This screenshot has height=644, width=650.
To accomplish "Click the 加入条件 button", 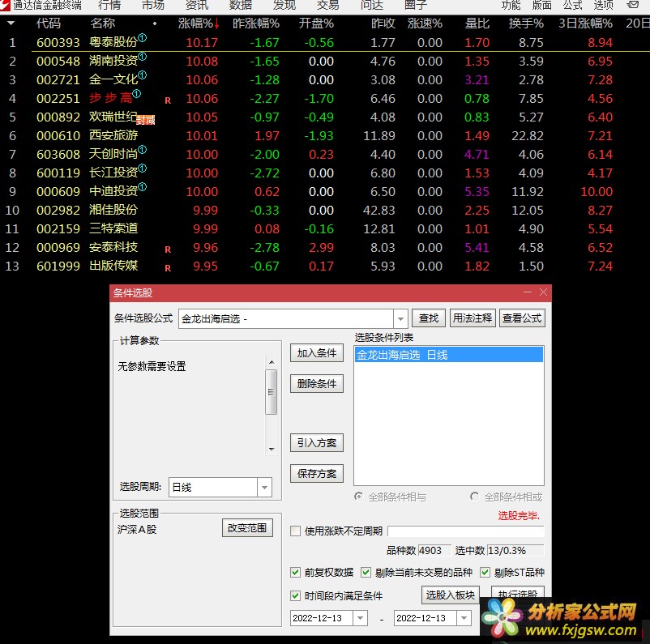I will click(317, 353).
